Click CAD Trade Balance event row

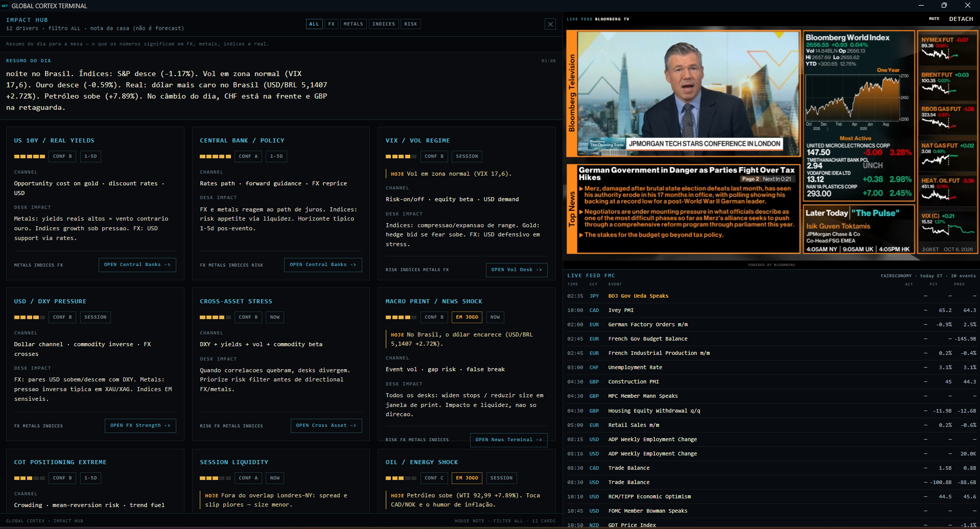click(772, 468)
